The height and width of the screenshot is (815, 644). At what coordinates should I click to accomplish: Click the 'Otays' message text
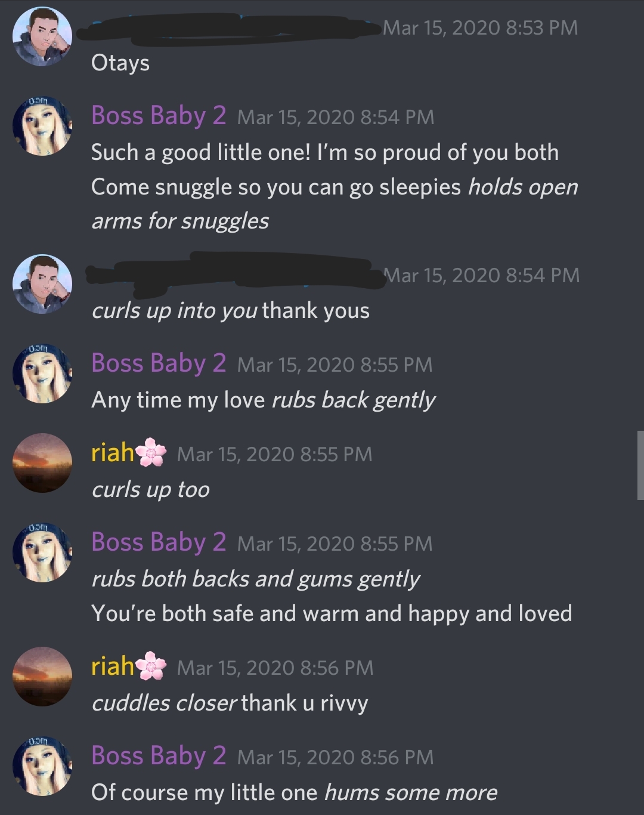point(120,63)
